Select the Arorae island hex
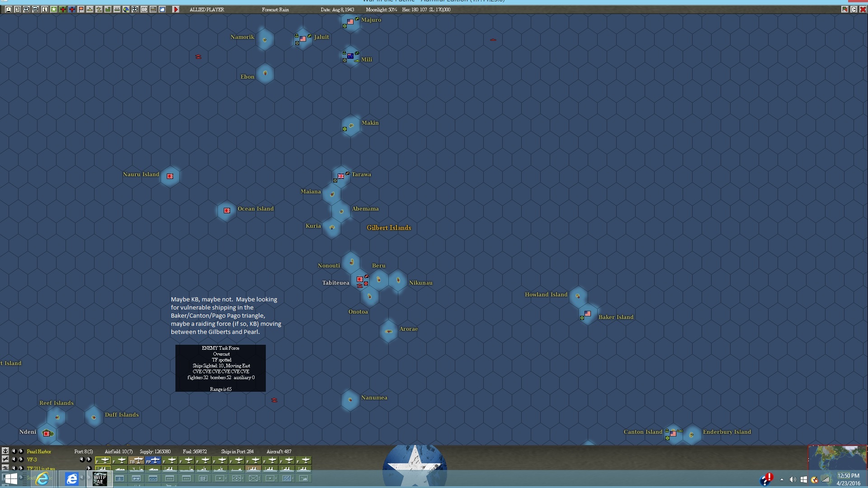 click(x=388, y=331)
